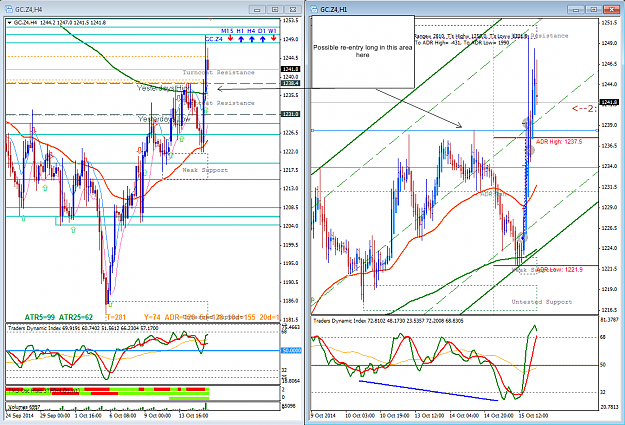
Task: Minimize the GC.Z4,H4 chart window
Action: click(x=257, y=9)
